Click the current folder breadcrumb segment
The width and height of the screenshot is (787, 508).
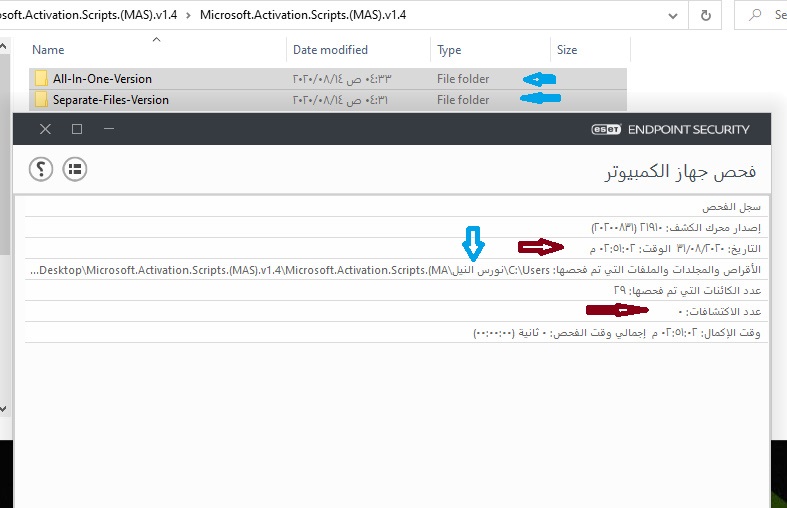pyautogui.click(x=302, y=16)
